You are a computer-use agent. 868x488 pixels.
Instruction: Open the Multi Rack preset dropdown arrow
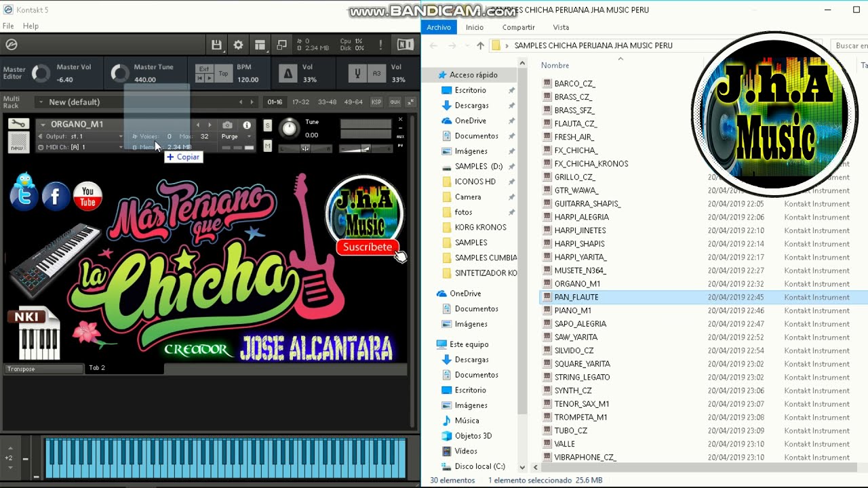[x=41, y=102]
